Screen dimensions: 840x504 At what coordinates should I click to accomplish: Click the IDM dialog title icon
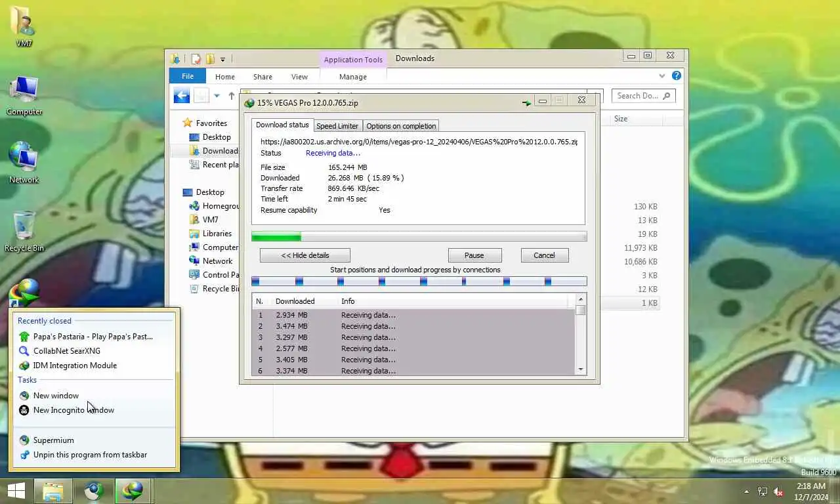[249, 103]
